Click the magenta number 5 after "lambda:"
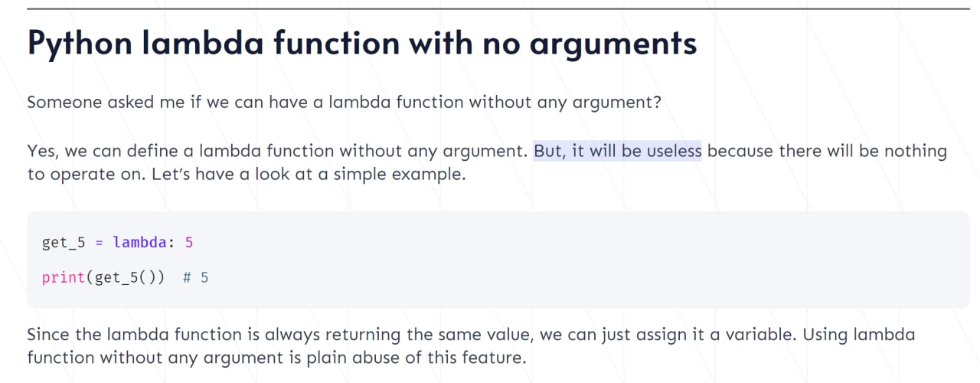The height and width of the screenshot is (383, 980). 189,242
